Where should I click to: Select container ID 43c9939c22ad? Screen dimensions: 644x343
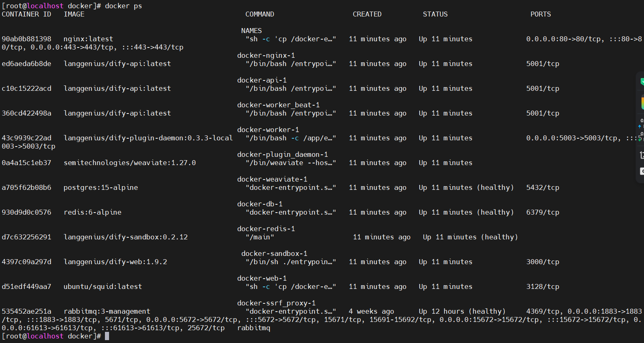point(26,138)
